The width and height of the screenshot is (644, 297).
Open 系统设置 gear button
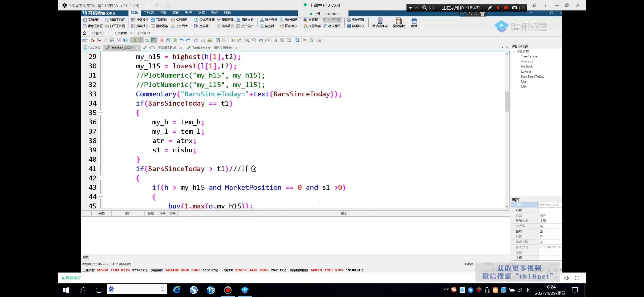[x=355, y=20]
